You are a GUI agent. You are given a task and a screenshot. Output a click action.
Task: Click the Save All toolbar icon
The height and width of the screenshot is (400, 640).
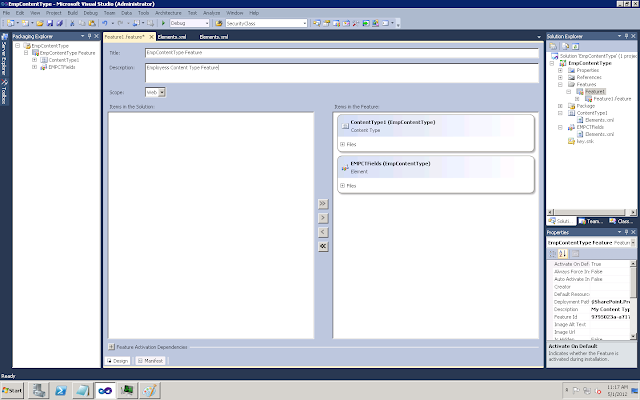60,23
